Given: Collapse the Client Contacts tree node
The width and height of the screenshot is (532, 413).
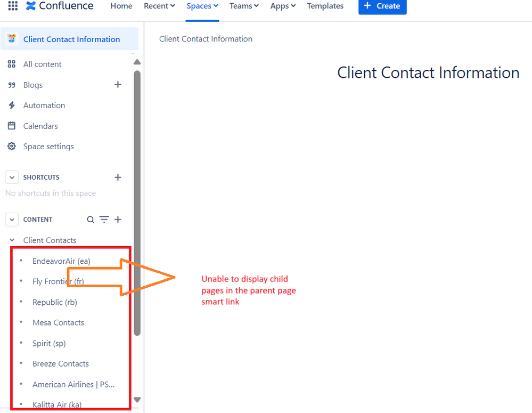Looking at the screenshot, I should (12, 240).
